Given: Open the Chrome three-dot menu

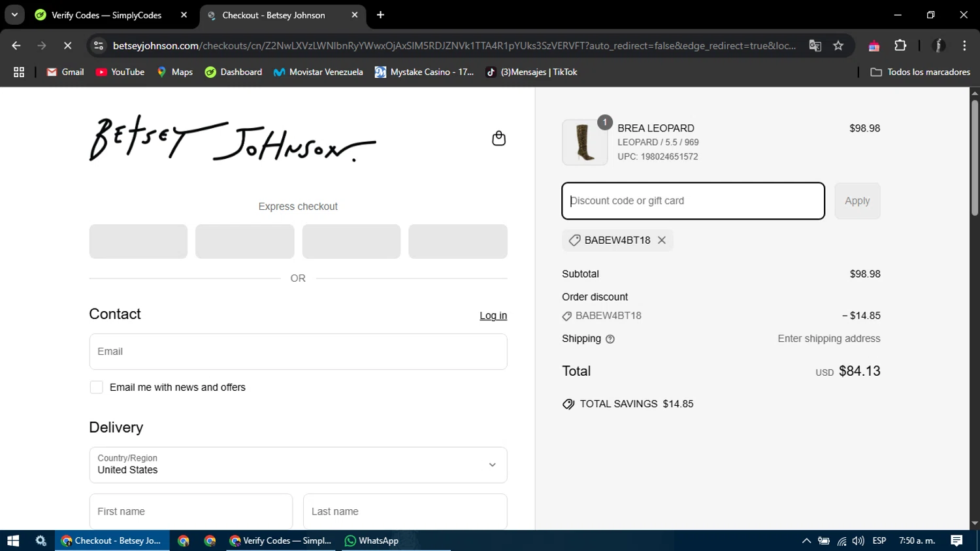Looking at the screenshot, I should (x=964, y=46).
